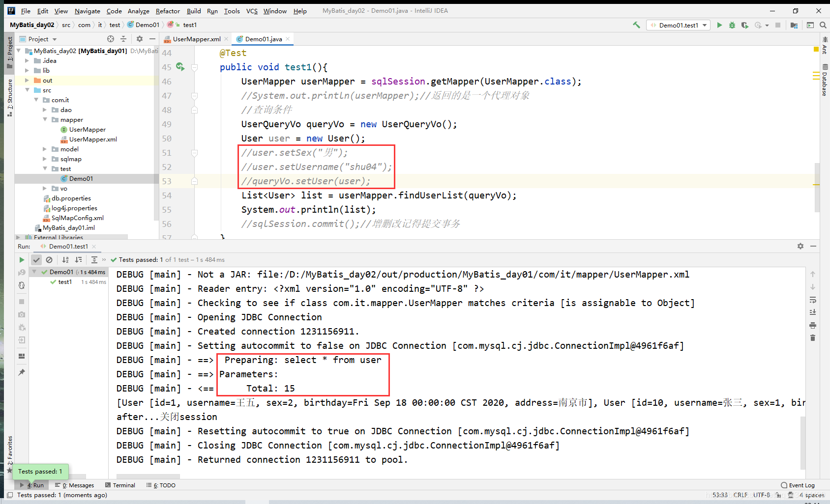This screenshot has height=504, width=830.
Task: Click the locate-in-project-tree target icon
Action: [x=111, y=39]
